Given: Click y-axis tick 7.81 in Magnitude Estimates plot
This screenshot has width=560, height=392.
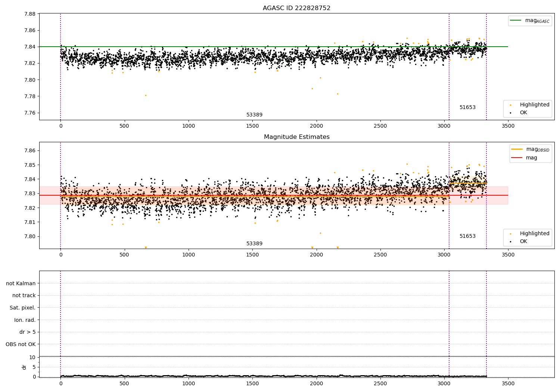Looking at the screenshot, I should (x=30, y=223).
